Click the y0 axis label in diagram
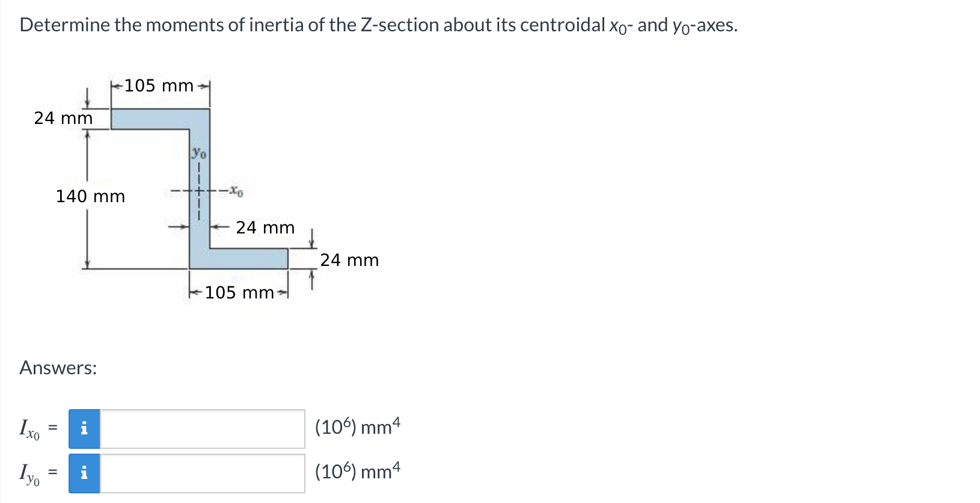Viewport: 980px width, 503px height. tap(199, 153)
